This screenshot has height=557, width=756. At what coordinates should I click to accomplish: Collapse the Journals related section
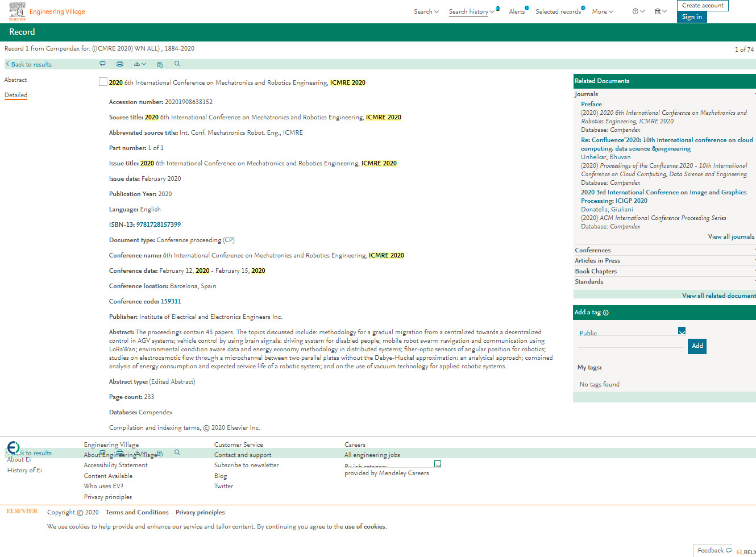pos(664,94)
